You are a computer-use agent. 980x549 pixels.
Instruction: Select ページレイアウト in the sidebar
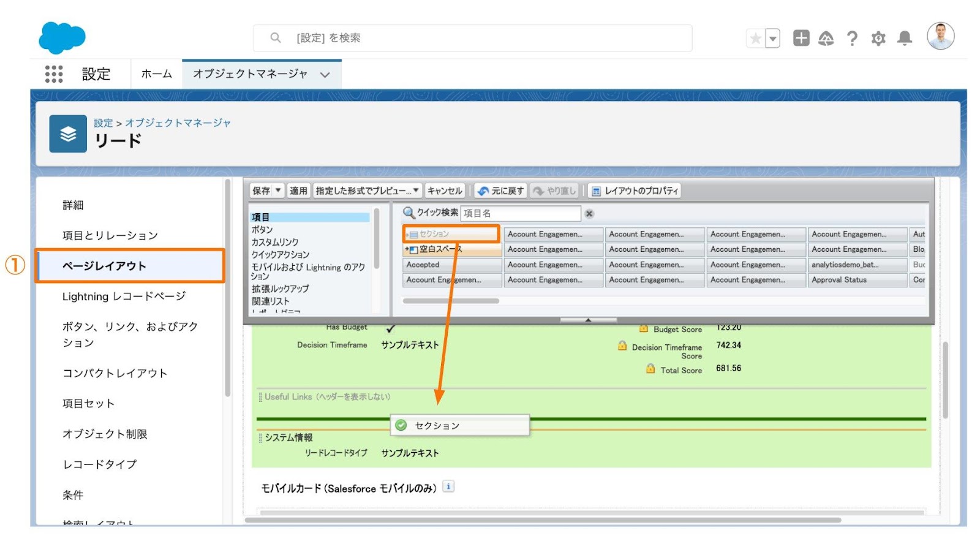[x=130, y=266]
